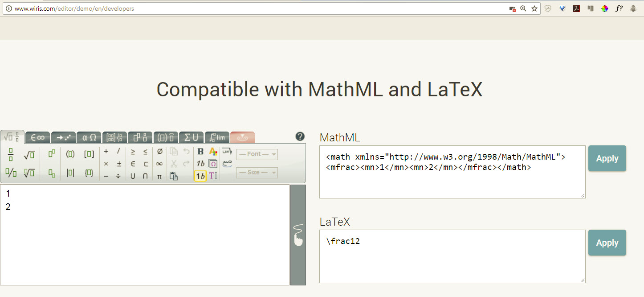Toggle Arabic numerals style button
Viewport: 644px width, 297px height.
pyautogui.click(x=227, y=164)
